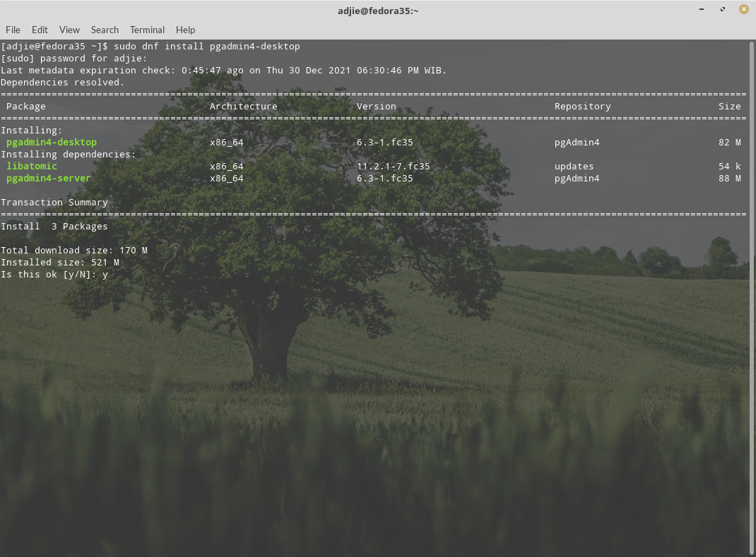Viewport: 756px width, 557px height.
Task: Click the Size column header
Action: coord(729,107)
